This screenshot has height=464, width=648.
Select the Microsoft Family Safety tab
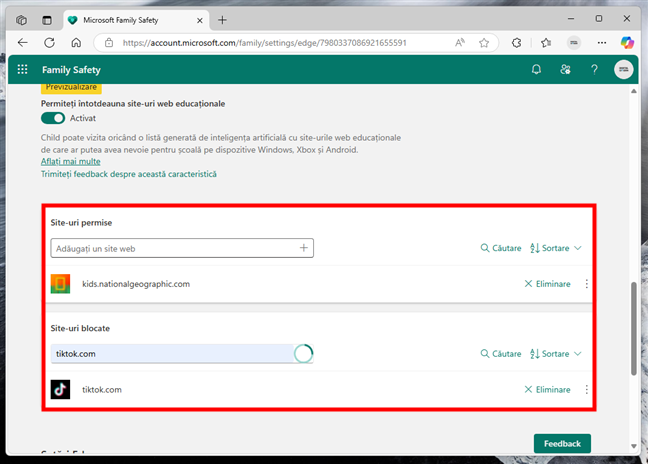coord(136,20)
